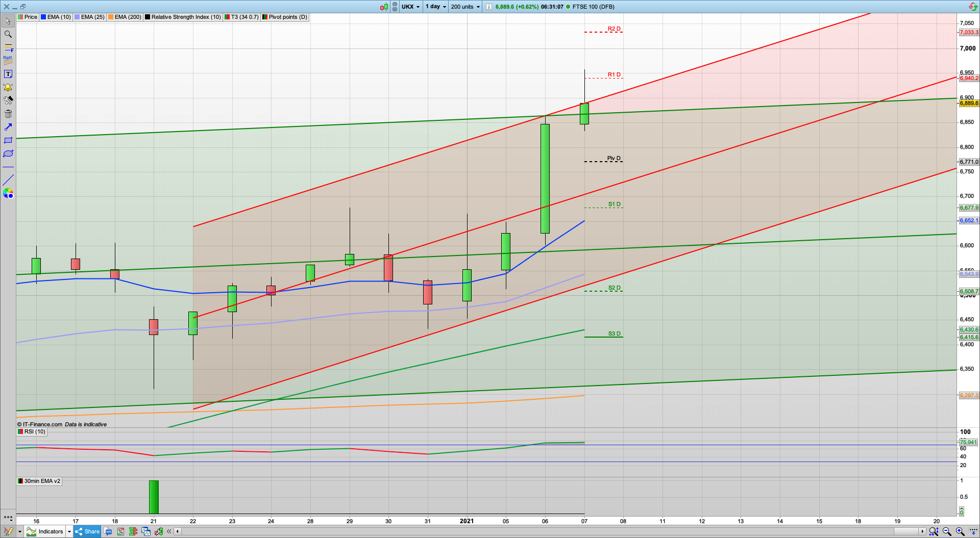The width and height of the screenshot is (980, 538).
Task: Select the 30min EMA v2 panel label
Action: coord(39,481)
